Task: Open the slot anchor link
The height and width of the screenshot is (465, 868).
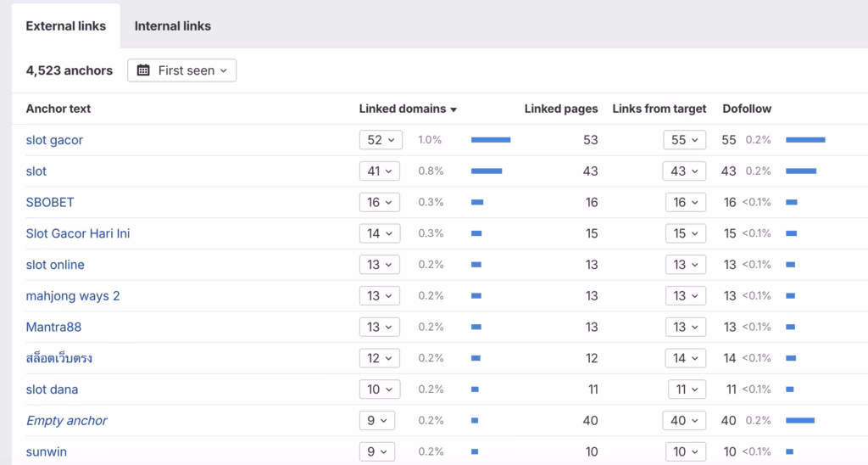Action: coord(36,171)
